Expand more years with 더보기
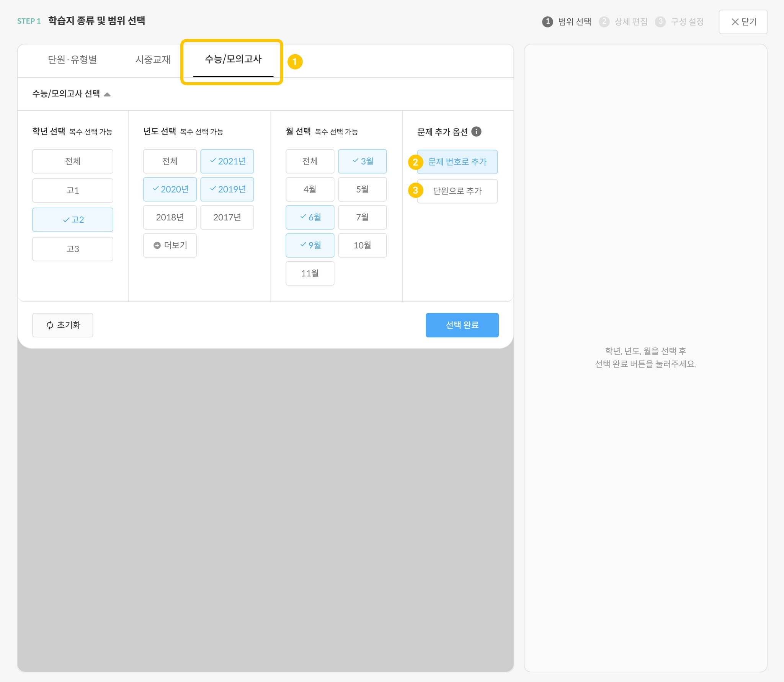The width and height of the screenshot is (784, 682). (x=170, y=245)
